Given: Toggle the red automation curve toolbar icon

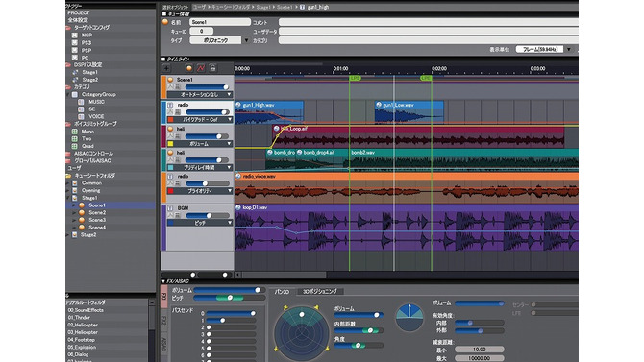Looking at the screenshot, I should (201, 68).
